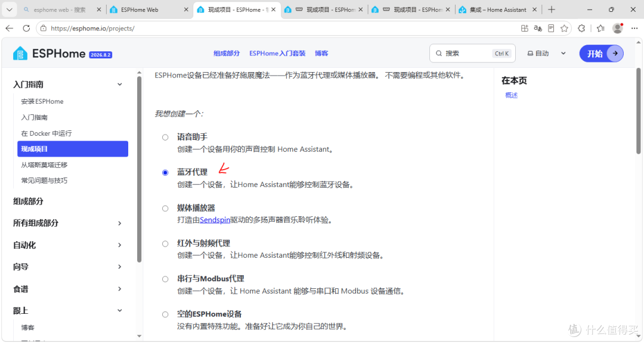Select the 空的ESPHome设备 radio button
This screenshot has height=343, width=644.
[x=165, y=314]
